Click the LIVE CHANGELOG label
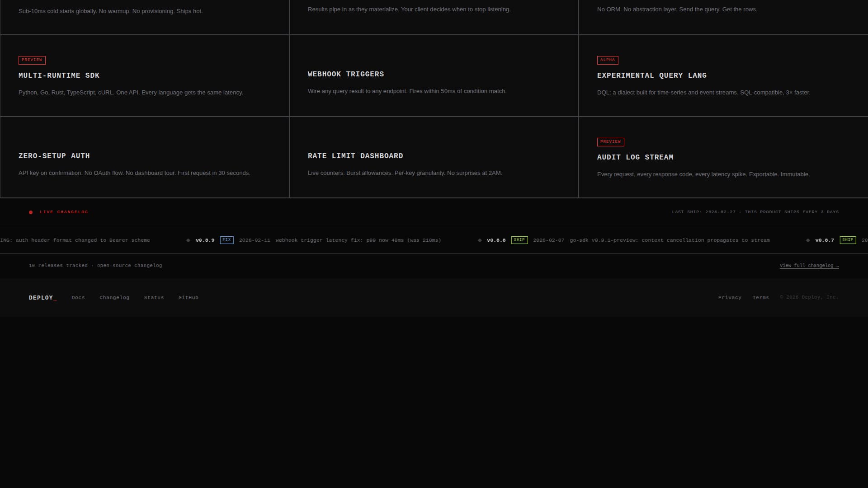Screen dimensions: 868x488 [x=64, y=212]
